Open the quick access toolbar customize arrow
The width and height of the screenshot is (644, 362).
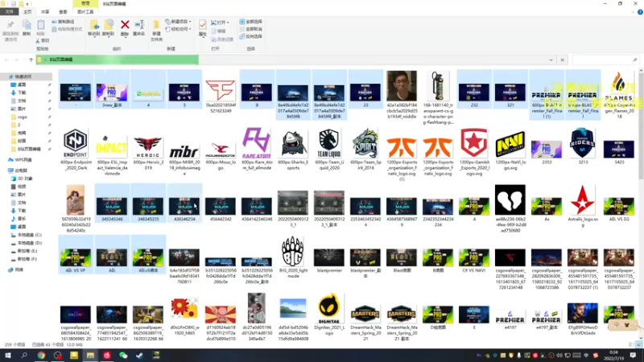tap(27, 4)
